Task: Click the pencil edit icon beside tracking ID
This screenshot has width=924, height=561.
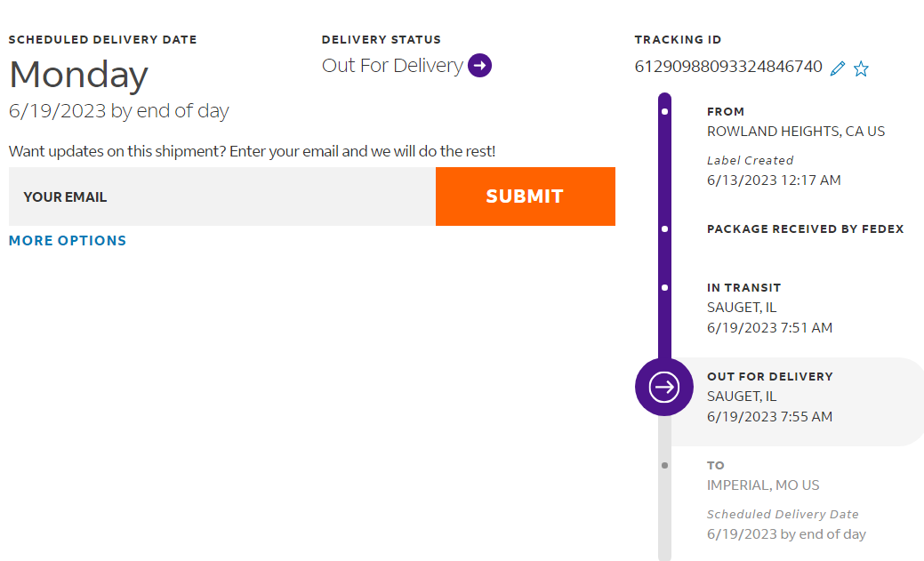Action: [x=837, y=68]
